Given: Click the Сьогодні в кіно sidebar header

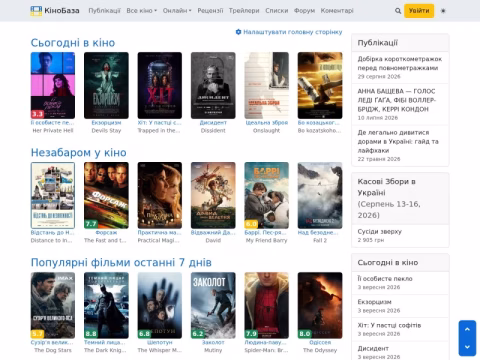Looking at the screenshot, I should click(400, 263).
